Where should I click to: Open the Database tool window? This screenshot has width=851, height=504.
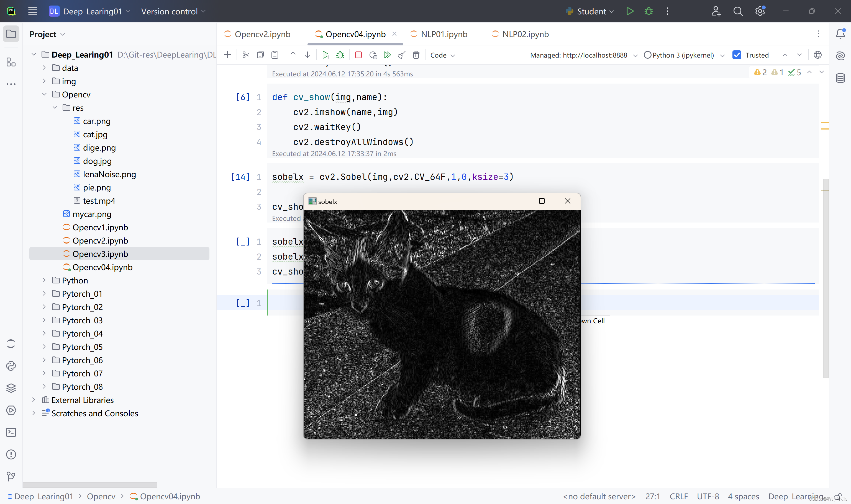click(840, 78)
